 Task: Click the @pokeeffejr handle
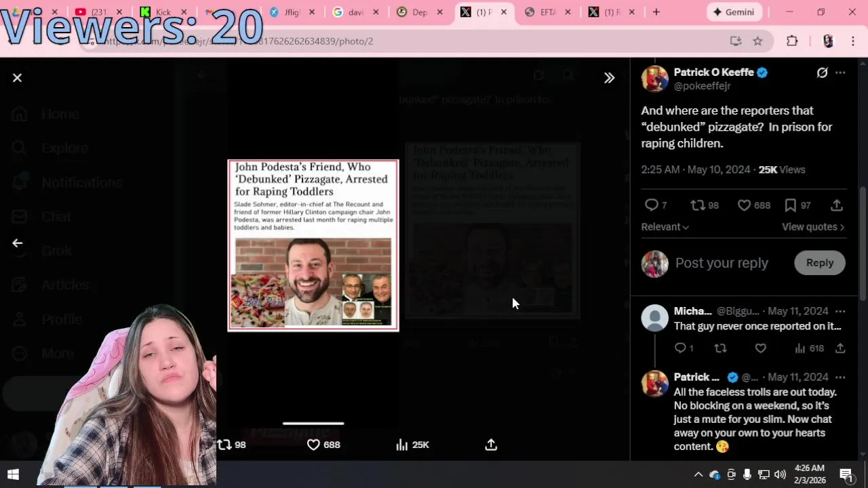pos(702,86)
